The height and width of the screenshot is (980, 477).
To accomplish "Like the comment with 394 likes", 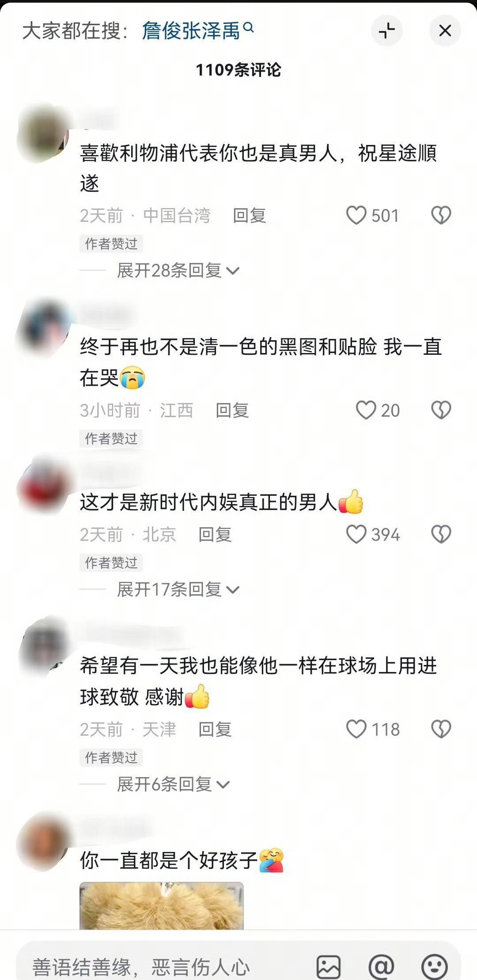I will [356, 534].
